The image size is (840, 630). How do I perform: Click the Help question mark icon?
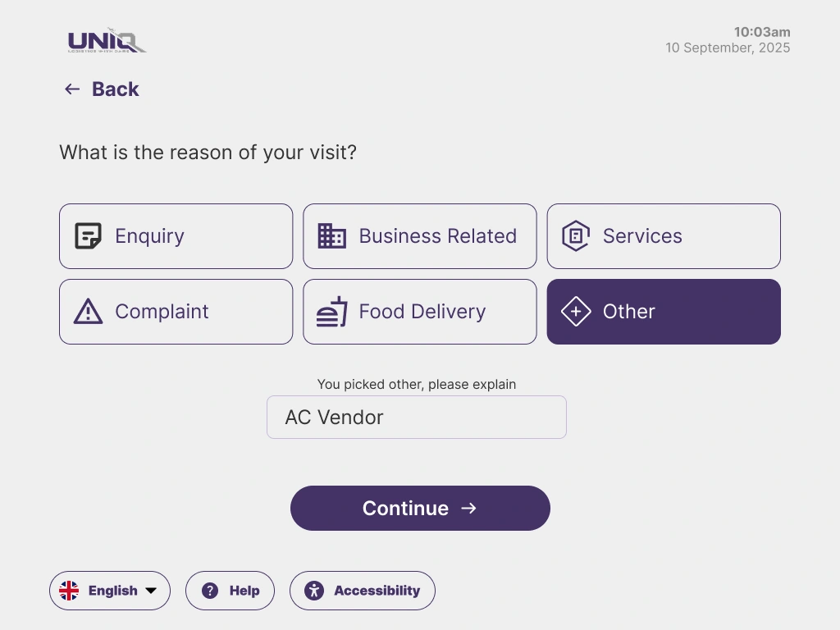point(210,591)
